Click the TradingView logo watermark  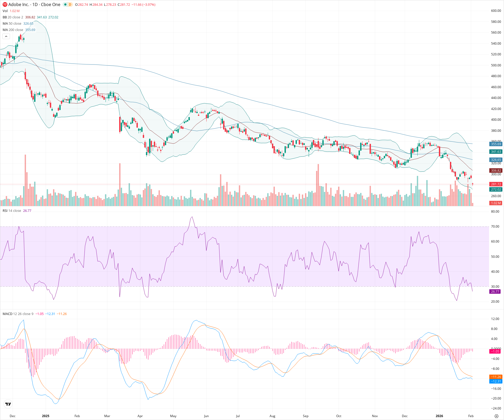(8, 404)
